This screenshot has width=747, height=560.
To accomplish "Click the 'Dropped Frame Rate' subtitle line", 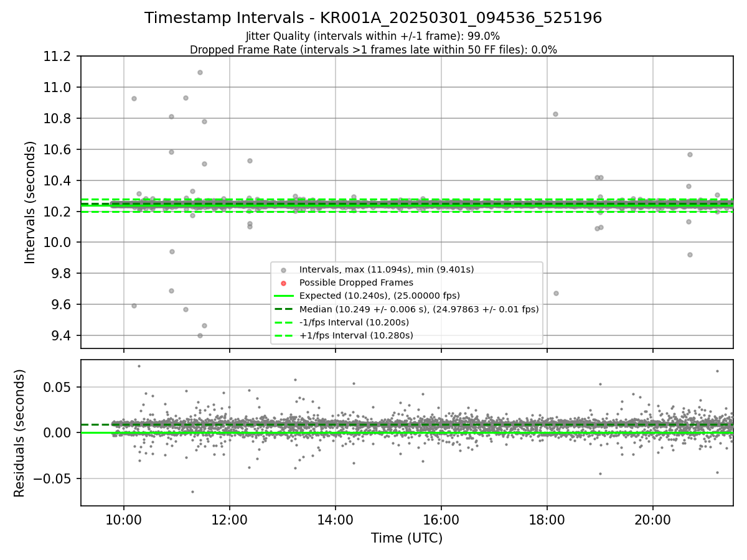I will click(374, 50).
